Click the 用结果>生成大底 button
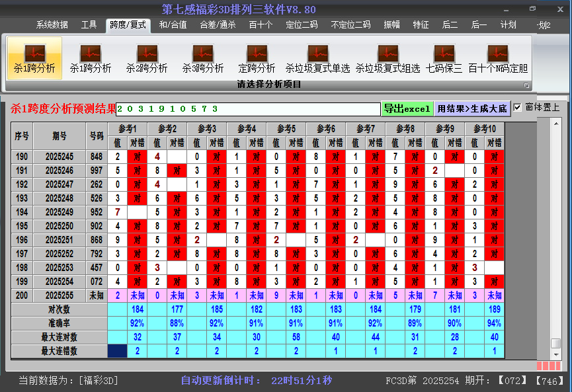The height and width of the screenshot is (392, 572). (472, 108)
